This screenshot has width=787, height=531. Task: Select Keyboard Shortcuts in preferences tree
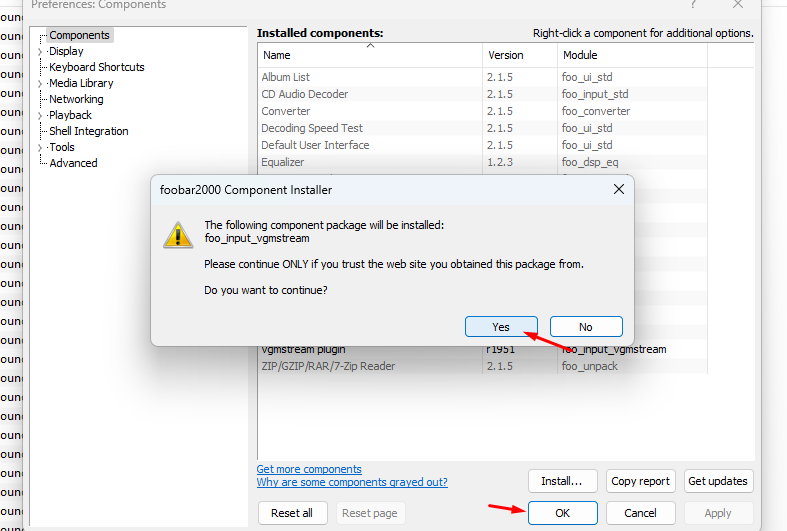coord(97,67)
